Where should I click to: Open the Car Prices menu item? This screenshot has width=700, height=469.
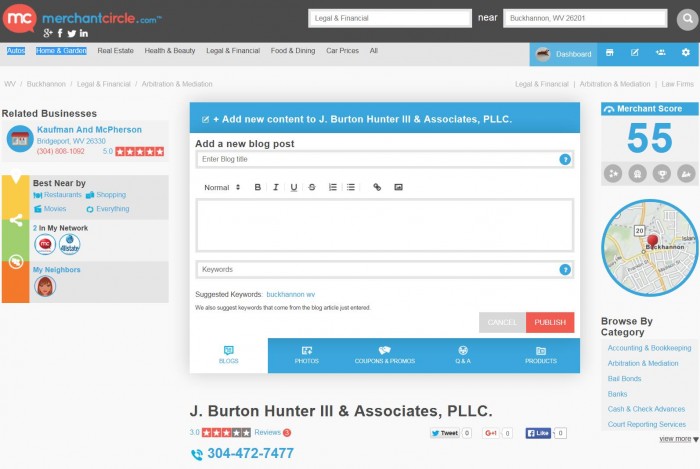[x=342, y=51]
